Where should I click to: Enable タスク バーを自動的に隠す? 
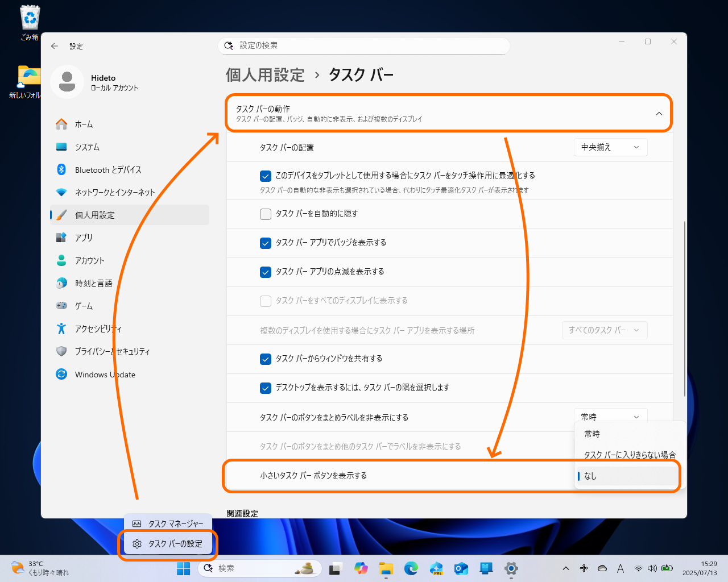click(x=266, y=214)
